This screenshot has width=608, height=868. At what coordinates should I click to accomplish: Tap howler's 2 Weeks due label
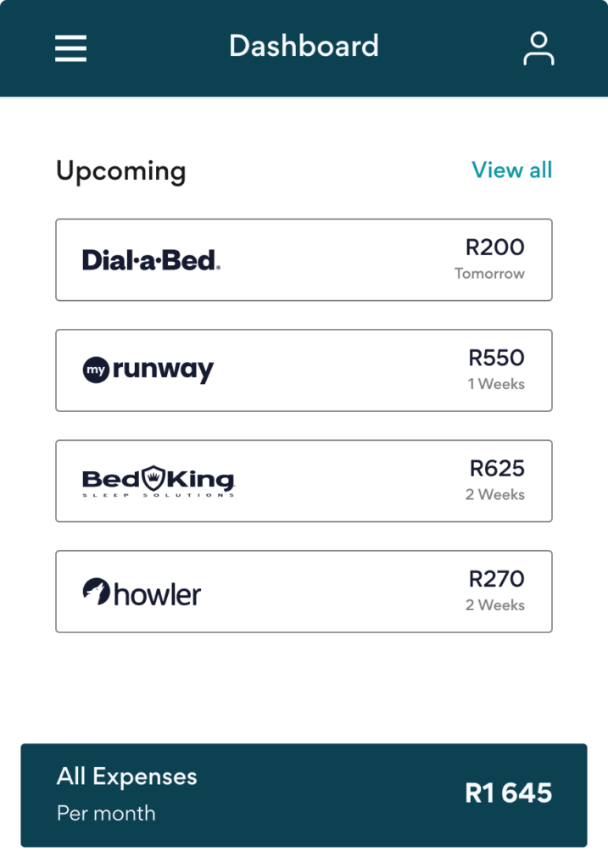pyautogui.click(x=495, y=605)
